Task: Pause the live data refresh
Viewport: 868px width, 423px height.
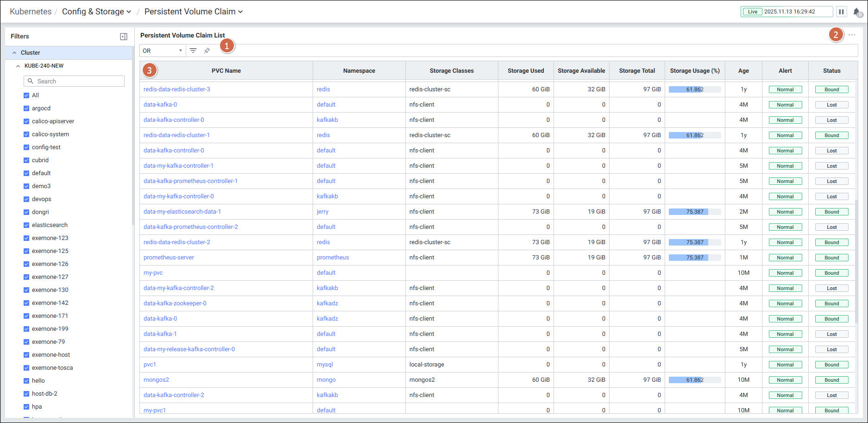Action: [841, 12]
